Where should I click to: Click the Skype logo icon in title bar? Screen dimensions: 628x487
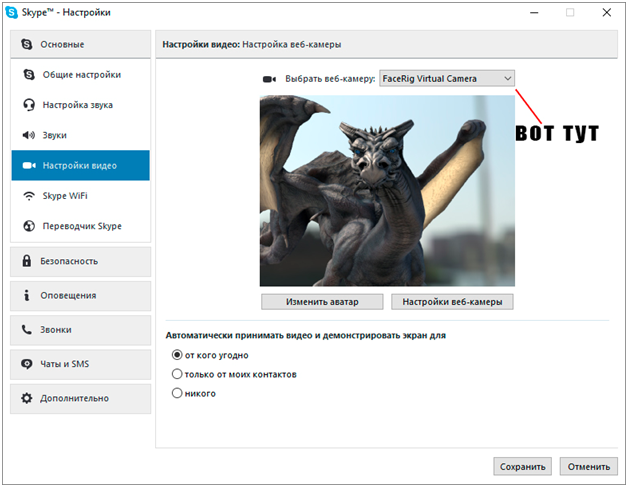click(x=11, y=12)
